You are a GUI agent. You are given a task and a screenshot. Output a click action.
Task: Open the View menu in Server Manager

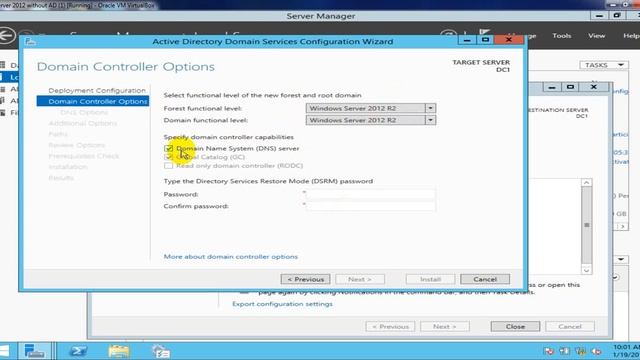point(596,36)
